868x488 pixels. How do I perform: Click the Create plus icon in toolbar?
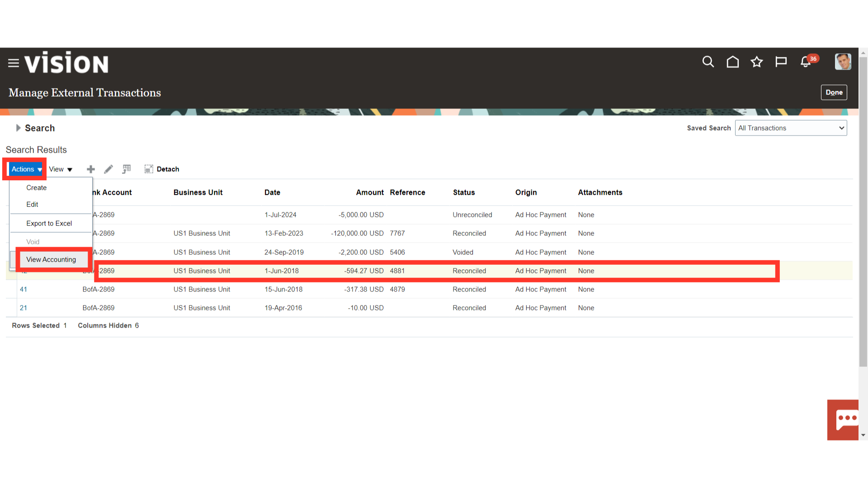click(x=91, y=169)
